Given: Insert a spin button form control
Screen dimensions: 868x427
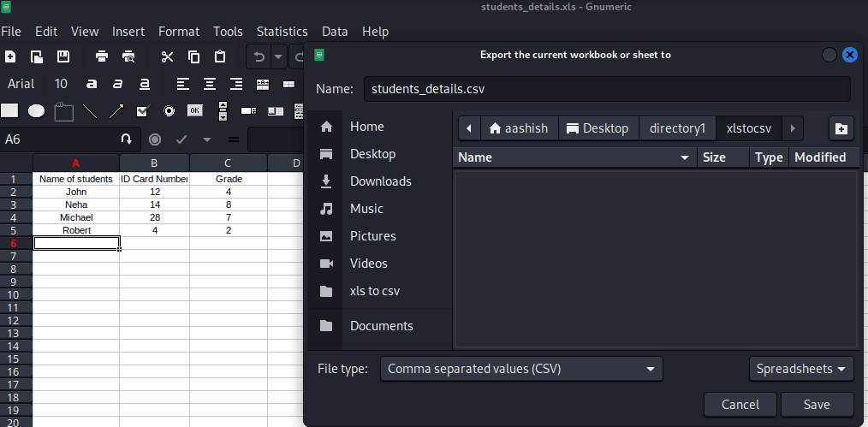Looking at the screenshot, I should [x=248, y=111].
